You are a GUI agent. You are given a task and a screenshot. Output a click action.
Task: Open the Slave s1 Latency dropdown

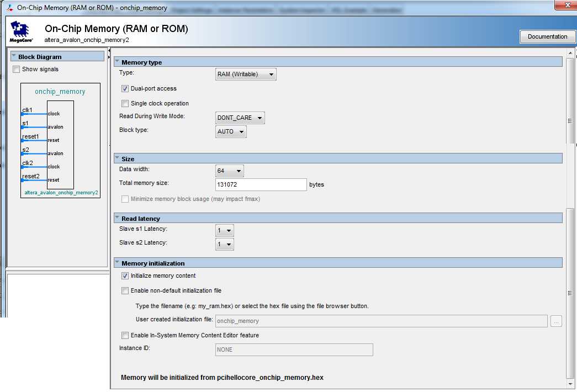pyautogui.click(x=225, y=231)
